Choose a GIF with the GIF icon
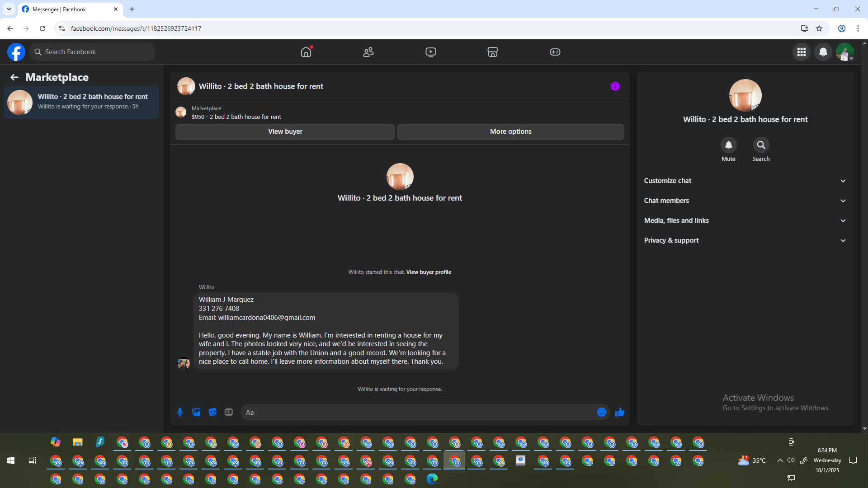This screenshot has height=488, width=868. (x=229, y=412)
